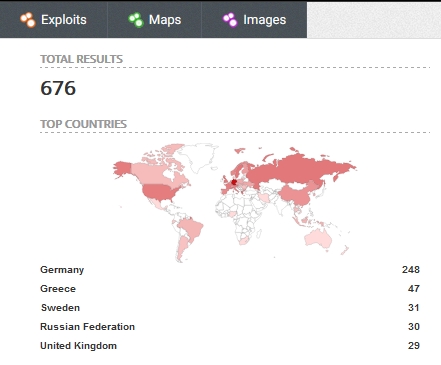This screenshot has width=441, height=365.
Task: Click Australia on the world map
Action: tap(318, 239)
